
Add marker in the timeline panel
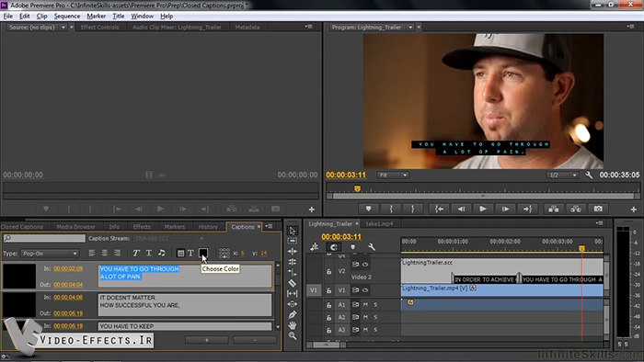point(352,247)
